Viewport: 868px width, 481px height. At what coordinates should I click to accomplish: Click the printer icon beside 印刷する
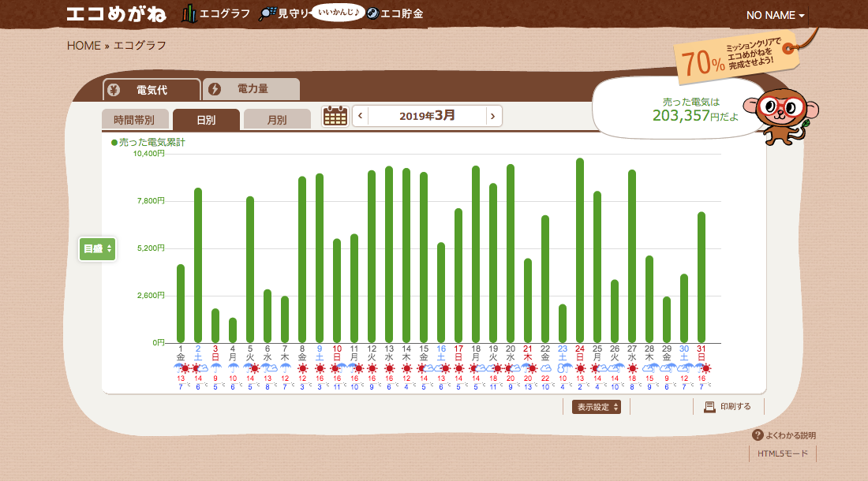[x=709, y=407]
